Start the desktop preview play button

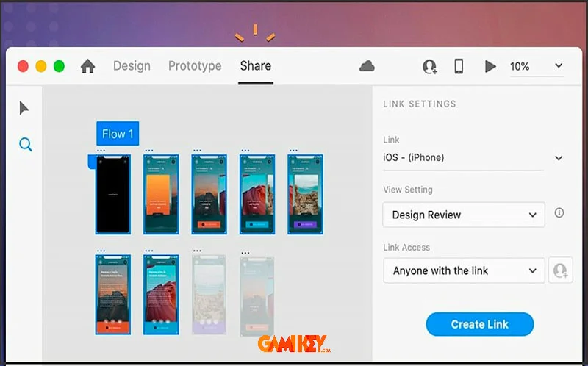coord(490,66)
